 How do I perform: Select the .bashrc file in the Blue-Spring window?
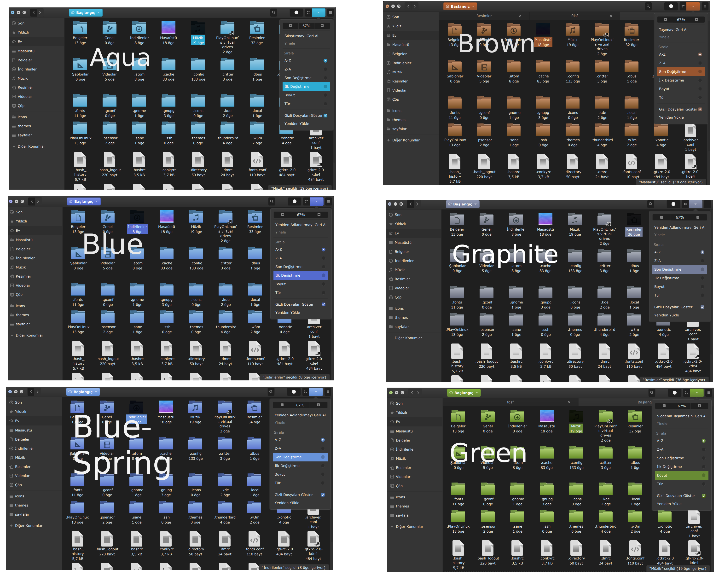click(136, 544)
